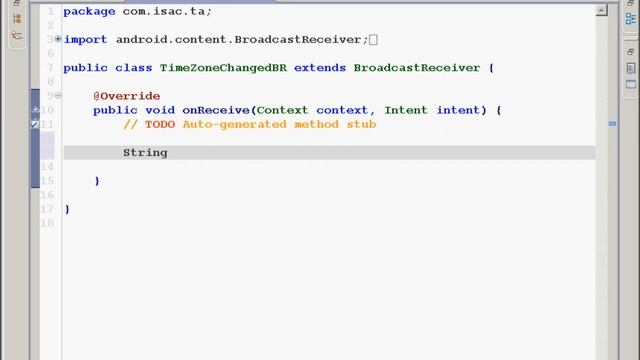Click line number 16 in the ruler
The width and height of the screenshot is (640, 360).
click(47, 195)
